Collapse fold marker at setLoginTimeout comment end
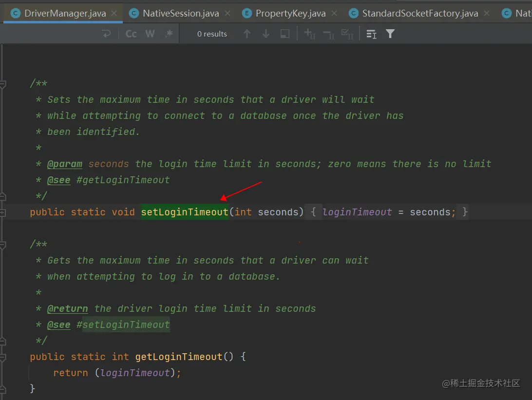 (2, 196)
